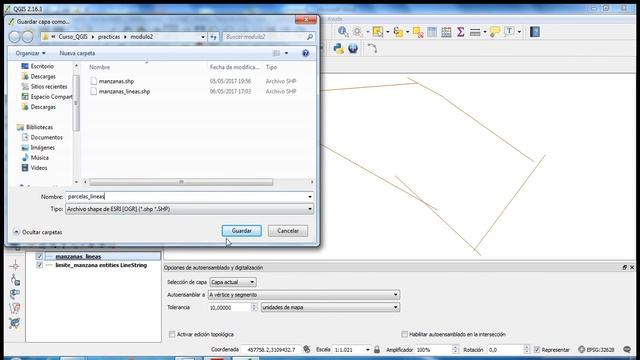Screen dimensions: 640x360
Task: Click the blue globe plugin icon
Action: click(x=353, y=48)
